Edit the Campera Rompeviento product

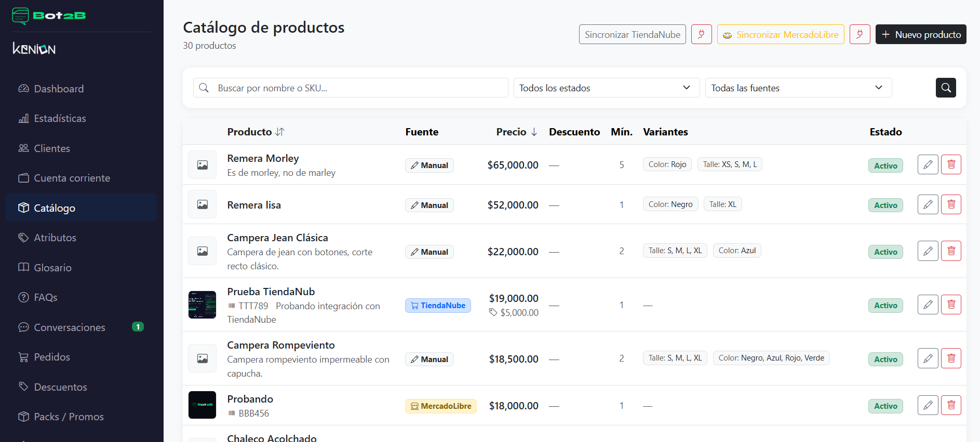pyautogui.click(x=928, y=358)
